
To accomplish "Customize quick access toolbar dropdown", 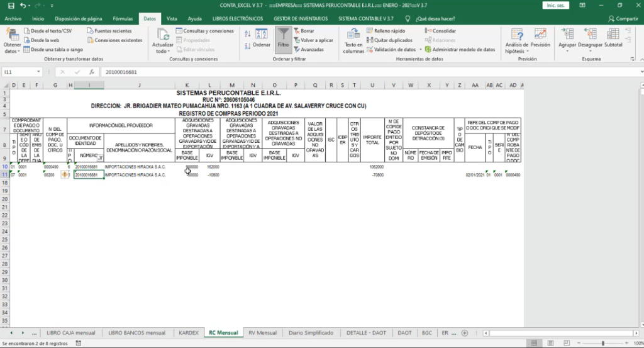I will pyautogui.click(x=52, y=6).
